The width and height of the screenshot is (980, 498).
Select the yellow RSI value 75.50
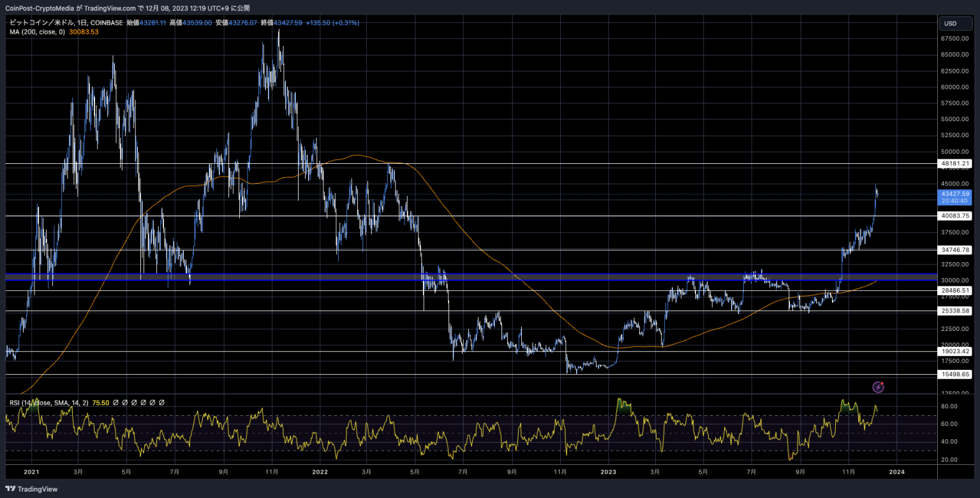101,403
